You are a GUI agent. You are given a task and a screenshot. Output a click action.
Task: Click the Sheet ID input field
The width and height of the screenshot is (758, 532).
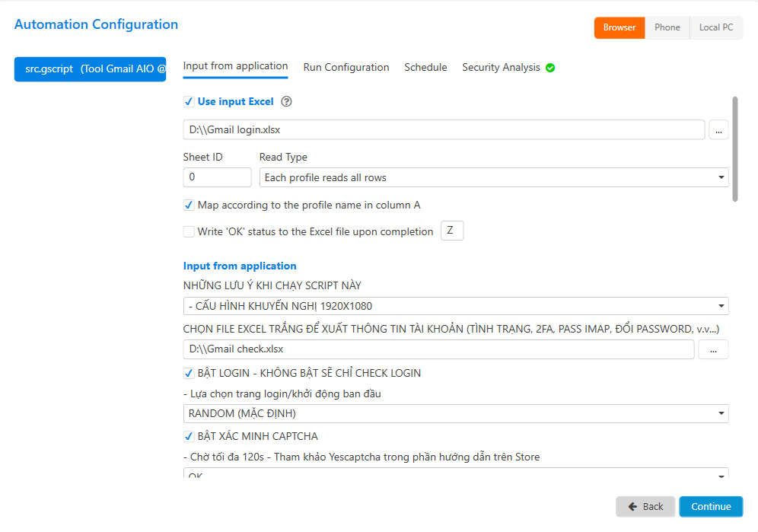point(217,177)
